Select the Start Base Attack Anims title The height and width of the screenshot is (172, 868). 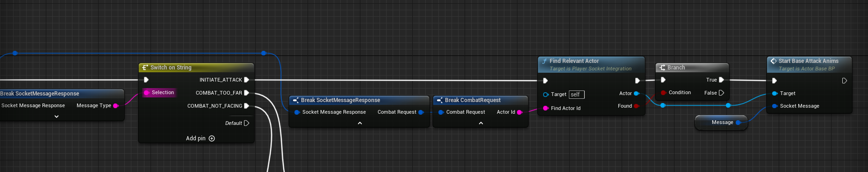(809, 61)
